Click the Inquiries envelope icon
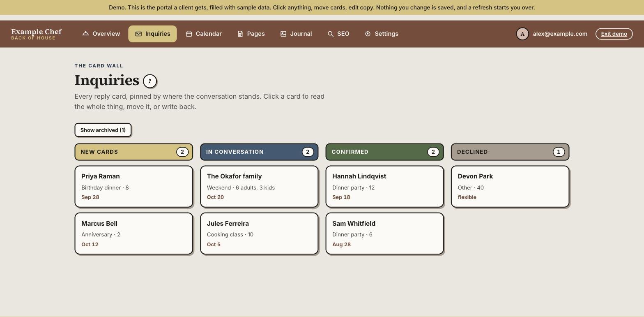 138,34
